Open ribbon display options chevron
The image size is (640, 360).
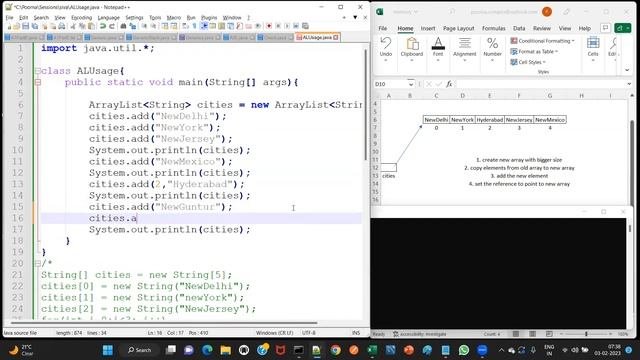click(x=627, y=70)
